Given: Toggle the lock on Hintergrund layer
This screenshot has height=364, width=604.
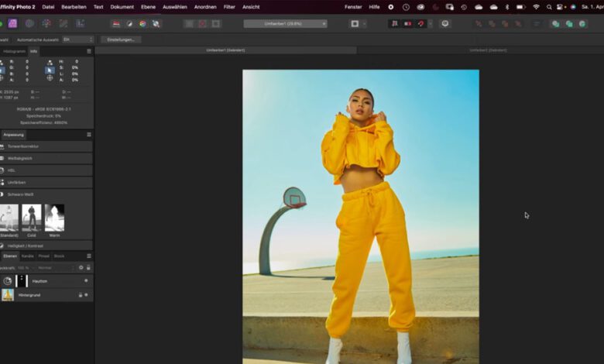Looking at the screenshot, I should point(80,295).
